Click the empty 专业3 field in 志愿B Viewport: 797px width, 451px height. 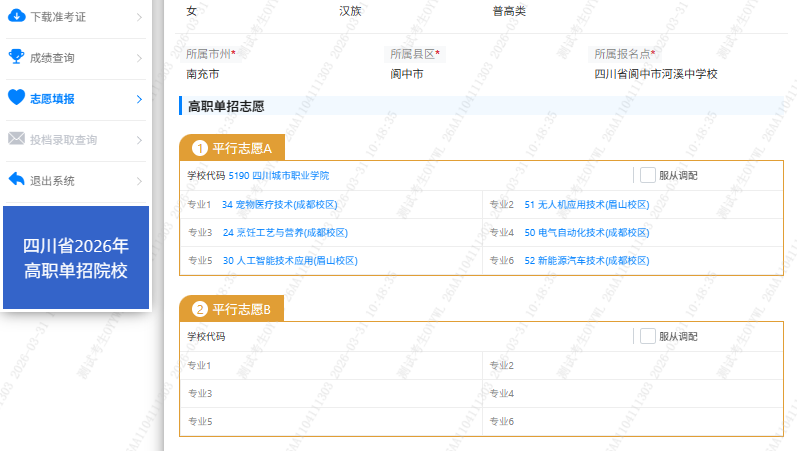tap(331, 394)
